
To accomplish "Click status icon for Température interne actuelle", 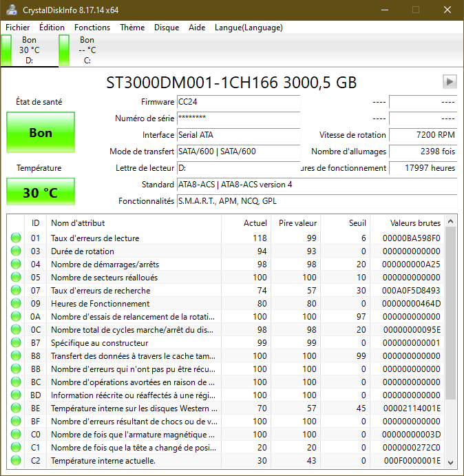I will click(x=15, y=461).
